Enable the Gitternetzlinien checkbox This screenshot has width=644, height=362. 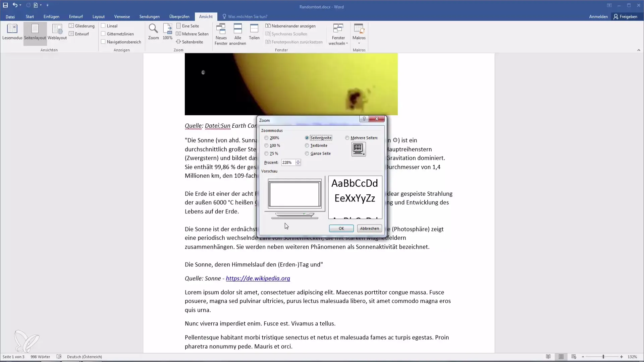point(103,34)
